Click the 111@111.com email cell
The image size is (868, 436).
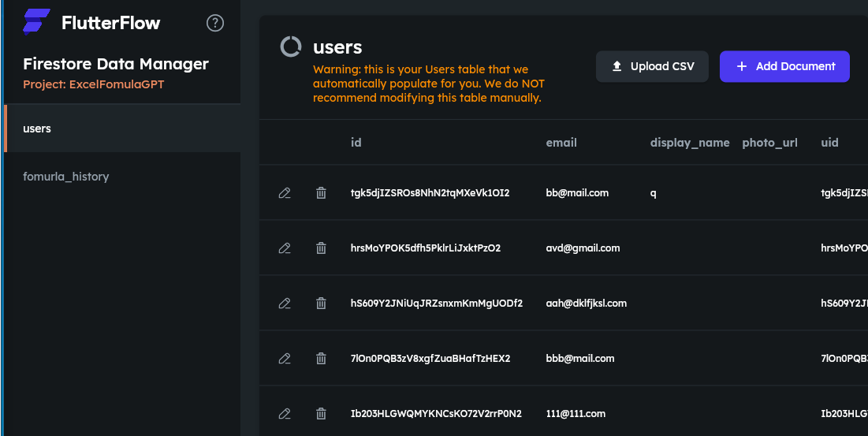(x=576, y=413)
